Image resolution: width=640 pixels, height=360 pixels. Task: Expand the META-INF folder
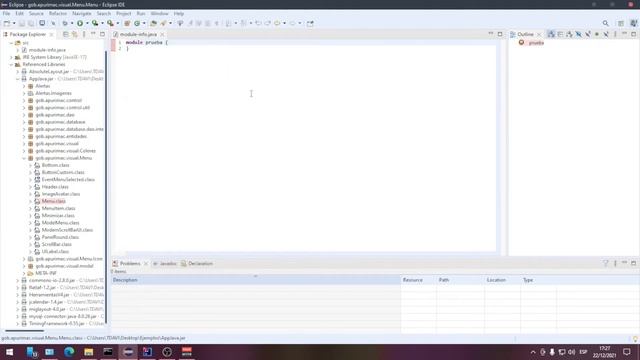pyautogui.click(x=24, y=273)
